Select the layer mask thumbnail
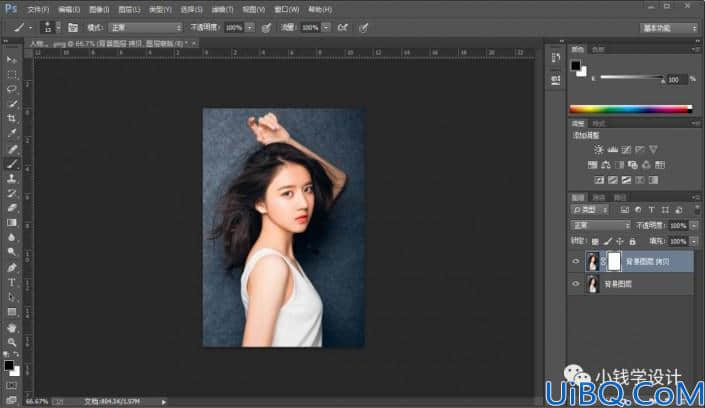 point(614,261)
